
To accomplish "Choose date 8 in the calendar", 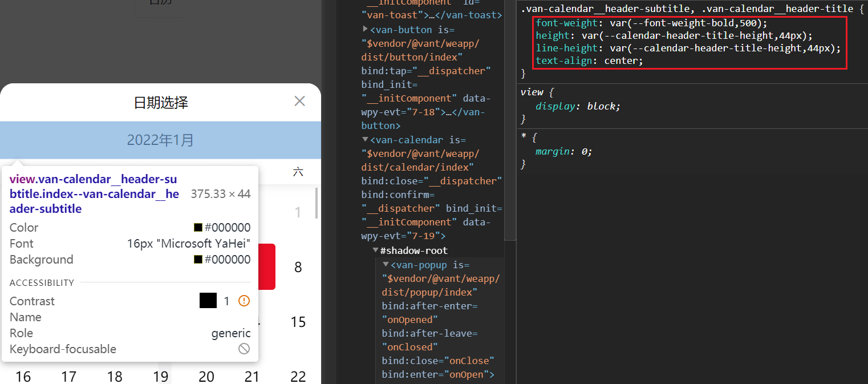I will (298, 267).
